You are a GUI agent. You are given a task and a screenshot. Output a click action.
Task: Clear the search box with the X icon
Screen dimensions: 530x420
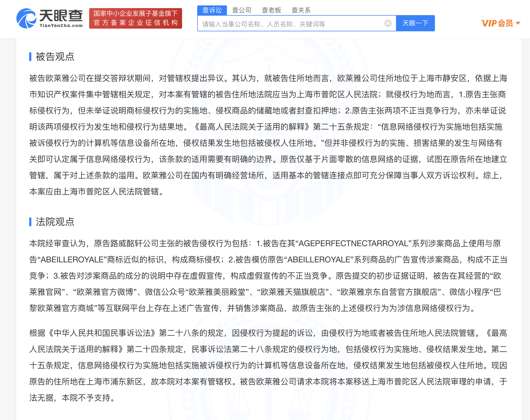(x=388, y=23)
